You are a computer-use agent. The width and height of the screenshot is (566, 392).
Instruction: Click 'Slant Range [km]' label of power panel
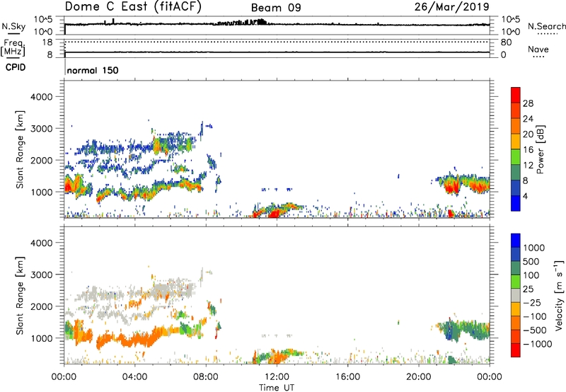pos(20,149)
